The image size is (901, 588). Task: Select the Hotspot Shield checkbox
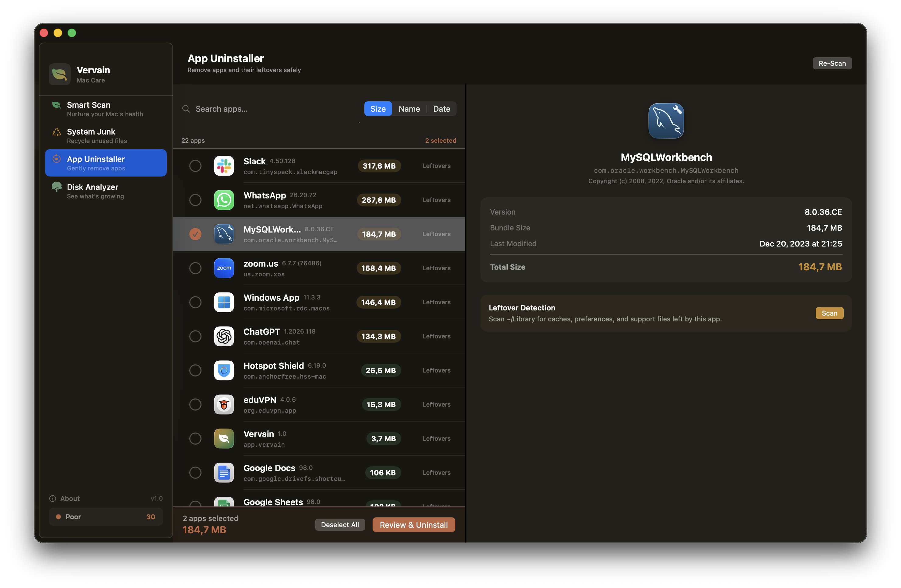click(x=195, y=370)
